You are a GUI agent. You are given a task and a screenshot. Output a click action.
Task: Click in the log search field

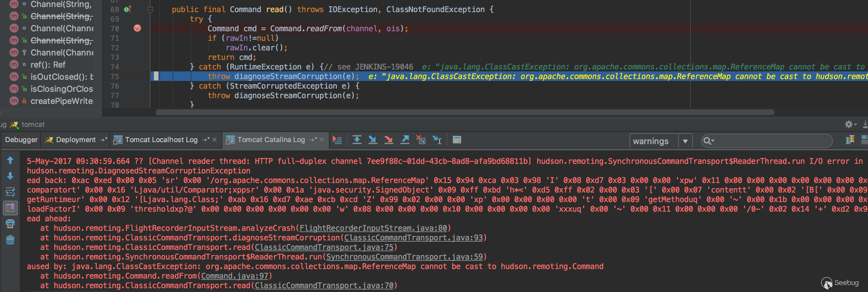(x=772, y=141)
